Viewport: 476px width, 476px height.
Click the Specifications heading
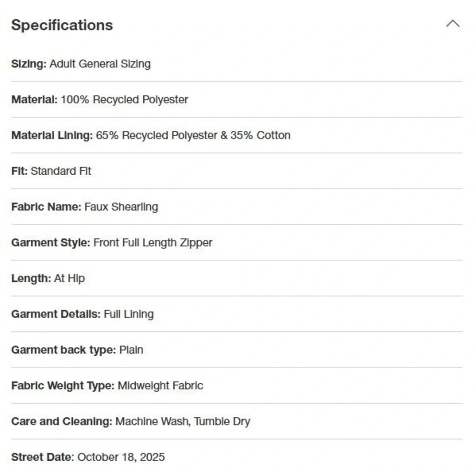tap(62, 25)
